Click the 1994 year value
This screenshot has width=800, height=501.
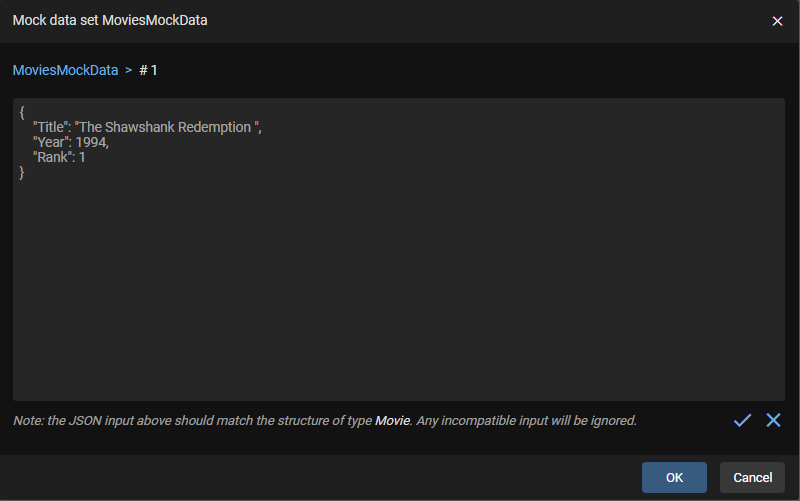(x=90, y=143)
